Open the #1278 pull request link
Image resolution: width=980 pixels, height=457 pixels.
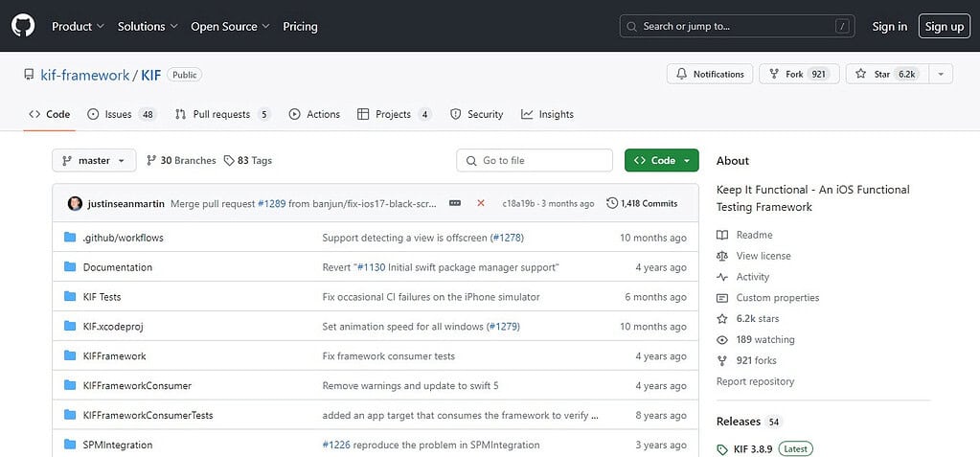pyautogui.click(x=506, y=238)
